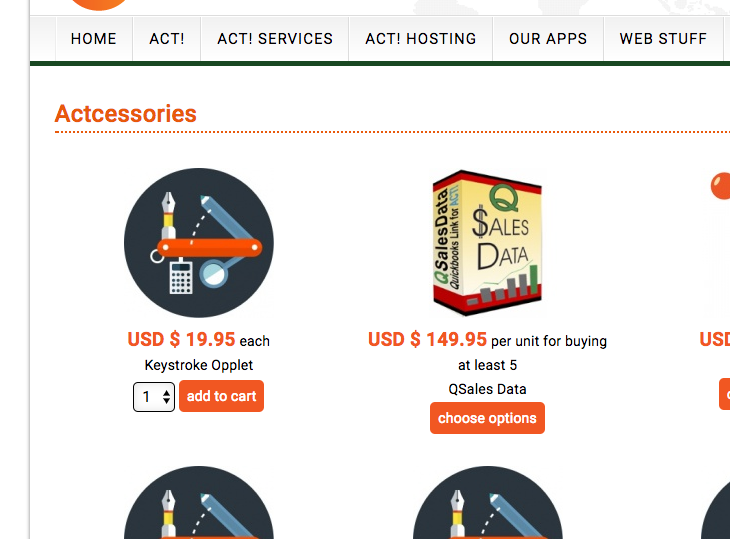
Task: Click the orange ball icon at right edge
Action: (x=720, y=186)
